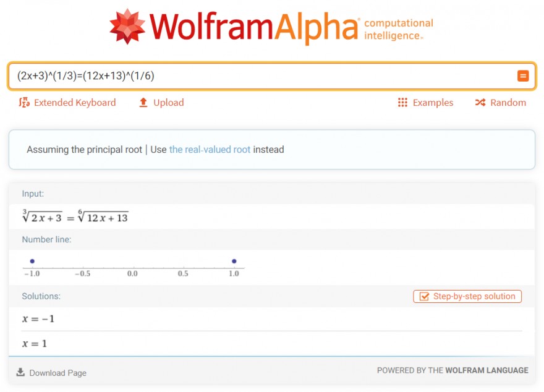
Task: Click the Input: section label
Action: click(x=33, y=194)
